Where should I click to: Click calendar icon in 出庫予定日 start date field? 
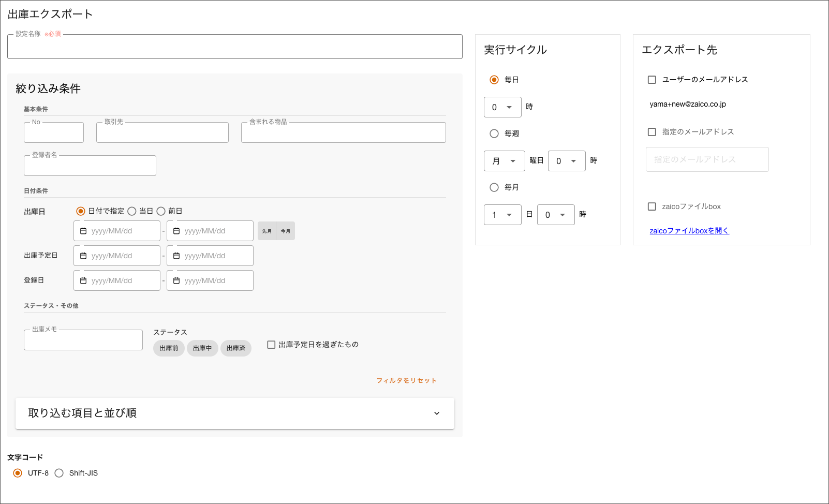[x=83, y=256]
